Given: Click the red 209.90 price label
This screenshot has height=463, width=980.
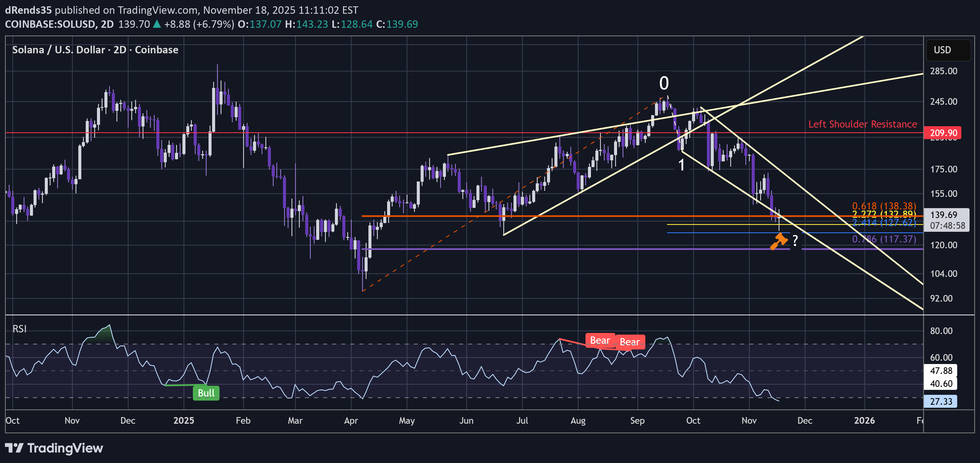Looking at the screenshot, I should 943,133.
